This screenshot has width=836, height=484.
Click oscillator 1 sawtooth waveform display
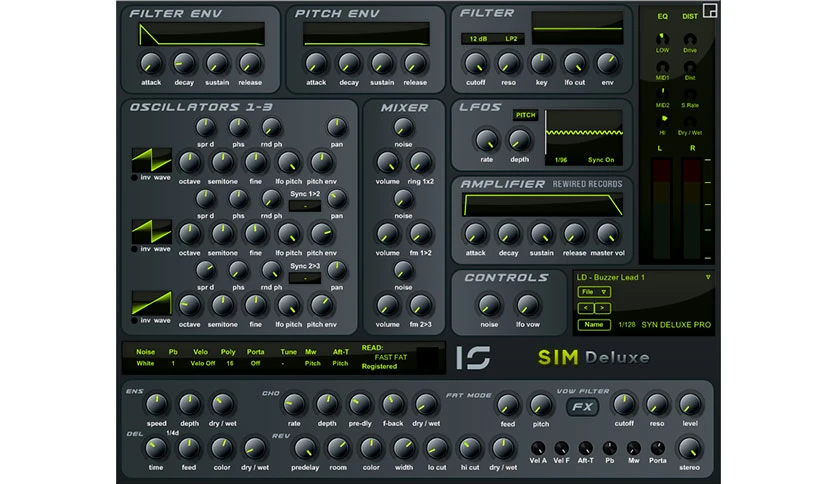(x=152, y=160)
